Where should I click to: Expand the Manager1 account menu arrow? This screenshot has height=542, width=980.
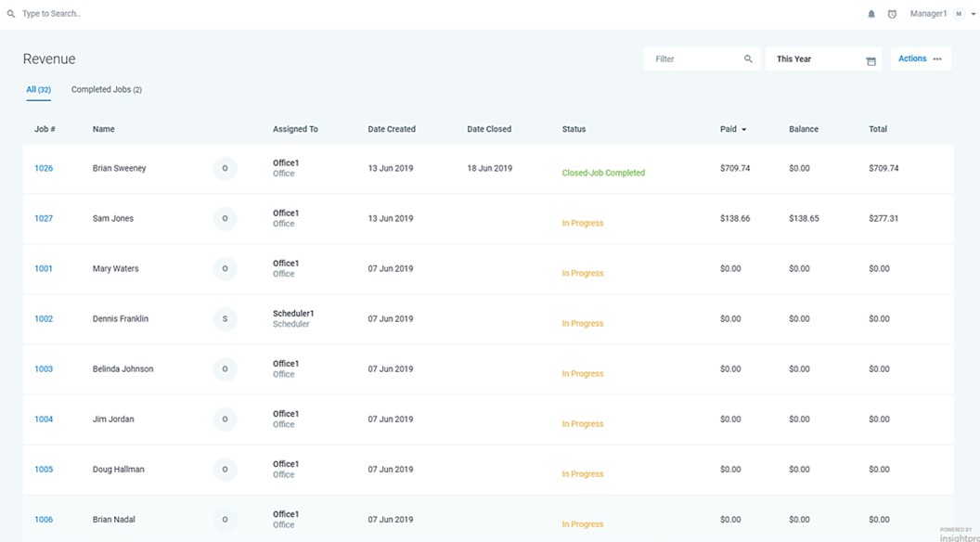click(x=974, y=14)
